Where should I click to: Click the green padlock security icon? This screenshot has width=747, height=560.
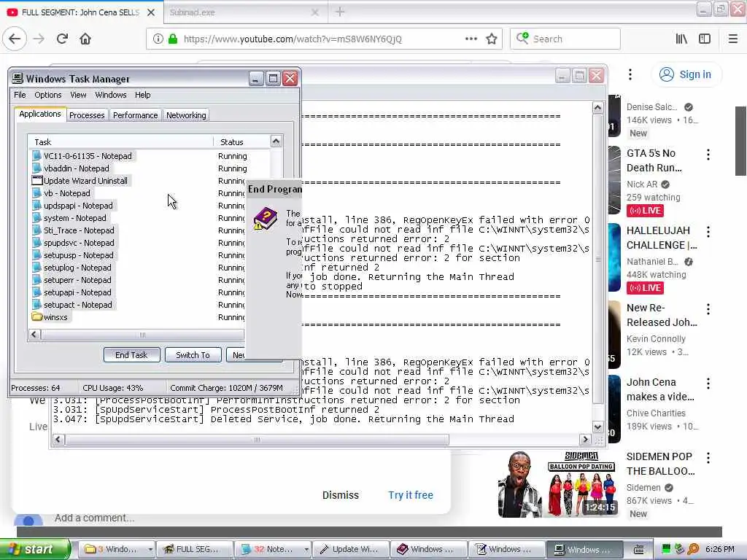[x=173, y=39]
